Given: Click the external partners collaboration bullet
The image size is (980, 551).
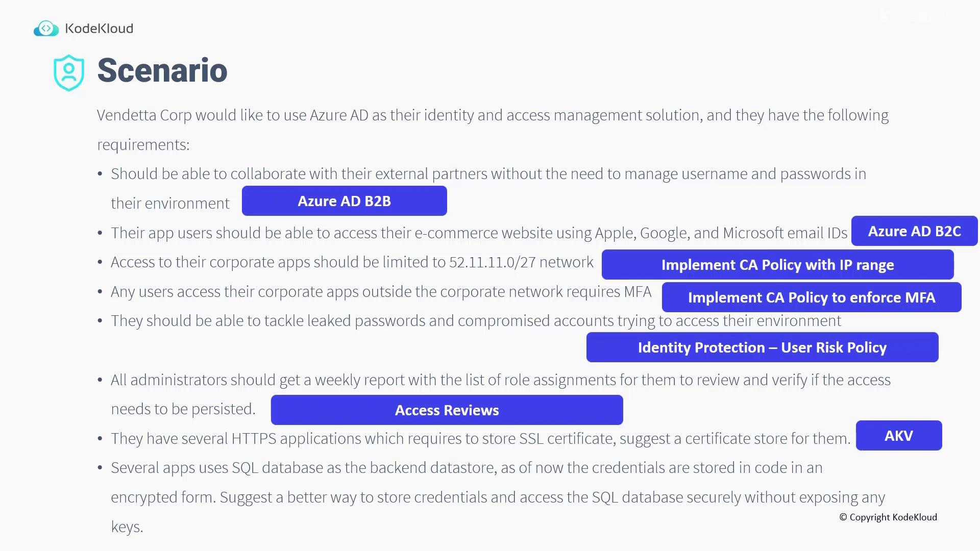Looking at the screenshot, I should coord(488,174).
